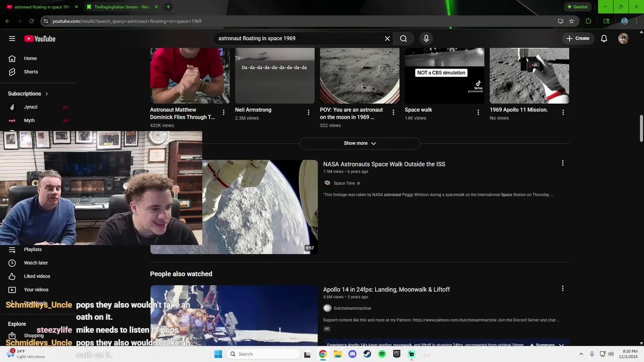Open more options for Space walk short
This screenshot has height=362, width=644.
click(x=478, y=113)
